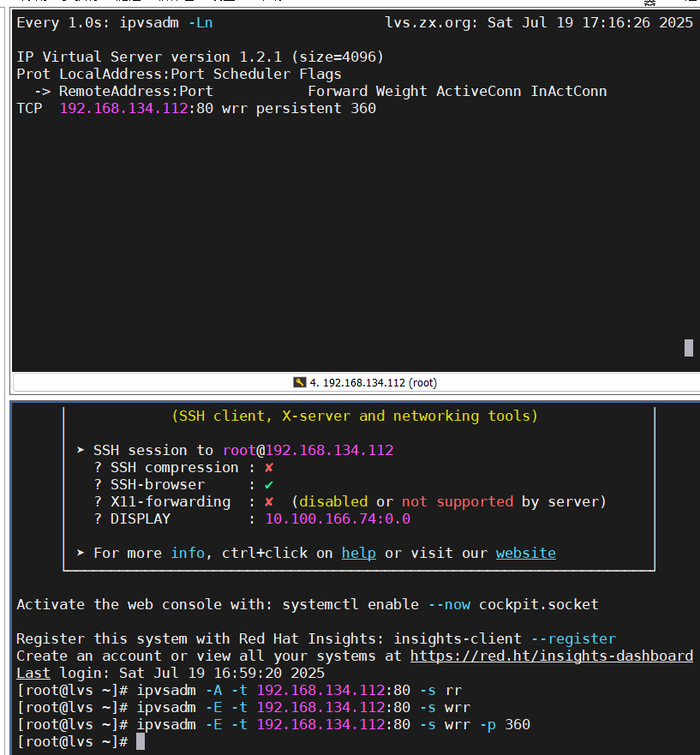
Task: Click '(SSH client, X-server and networking tools)' heading
Action: (355, 416)
